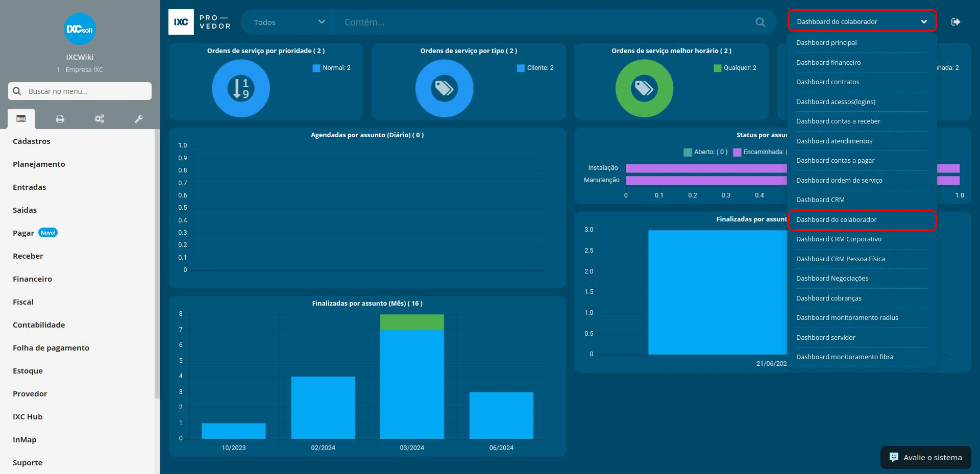The width and height of the screenshot is (980, 474).
Task: Open the Saidas menu
Action: (24, 210)
